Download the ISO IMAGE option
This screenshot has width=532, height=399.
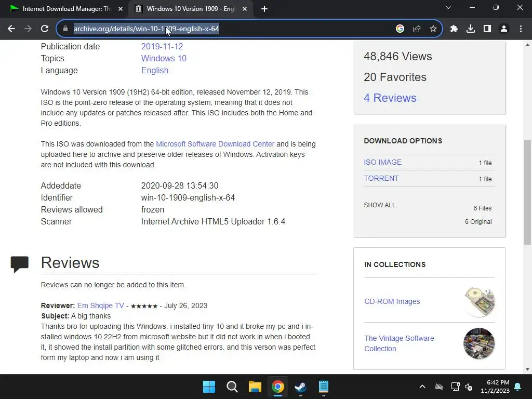coord(383,162)
